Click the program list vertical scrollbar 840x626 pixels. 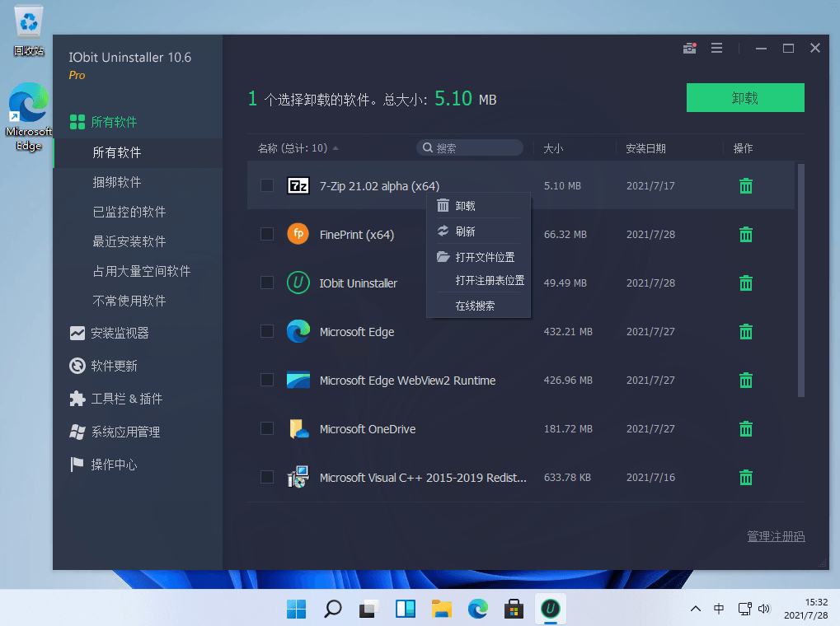(x=801, y=280)
